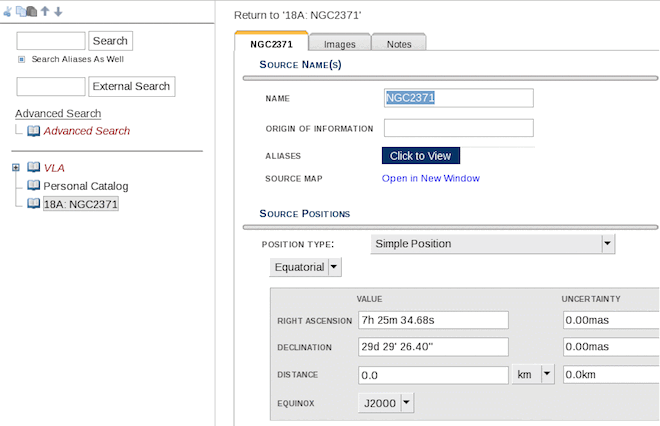660x426 pixels.
Task: Click the Right Ascension value field
Action: pos(433,320)
